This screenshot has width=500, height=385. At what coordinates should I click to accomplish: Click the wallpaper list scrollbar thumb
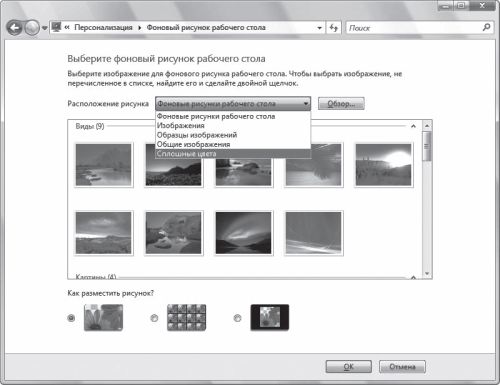tap(427, 146)
